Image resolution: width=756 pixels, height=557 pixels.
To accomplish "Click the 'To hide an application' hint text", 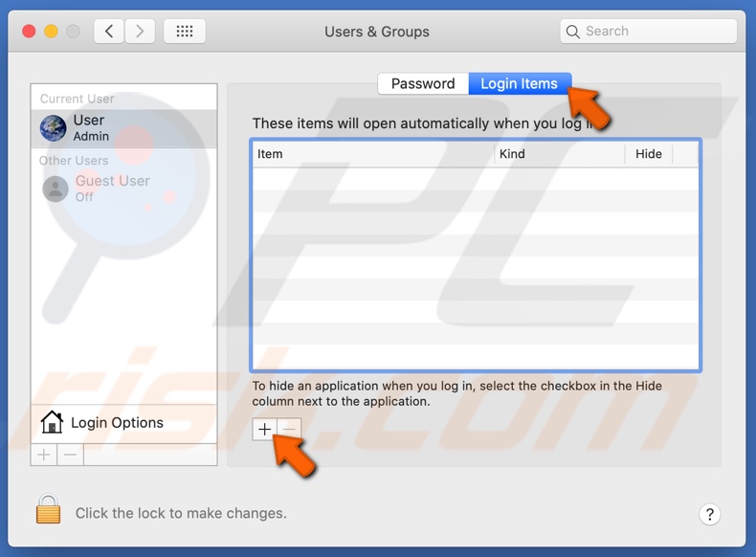I will tap(457, 393).
